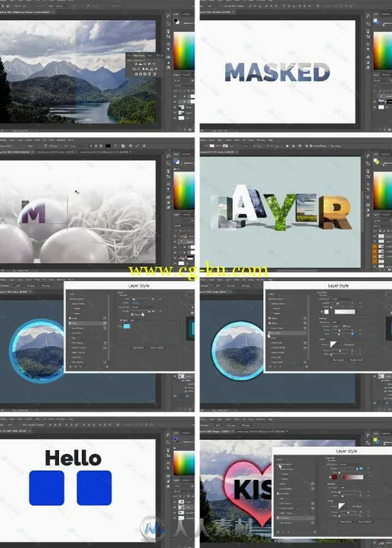This screenshot has width=392, height=548.
Task: Click the Opacity slider handle in the Inner Glow dialog
Action: pyautogui.click(x=338, y=304)
